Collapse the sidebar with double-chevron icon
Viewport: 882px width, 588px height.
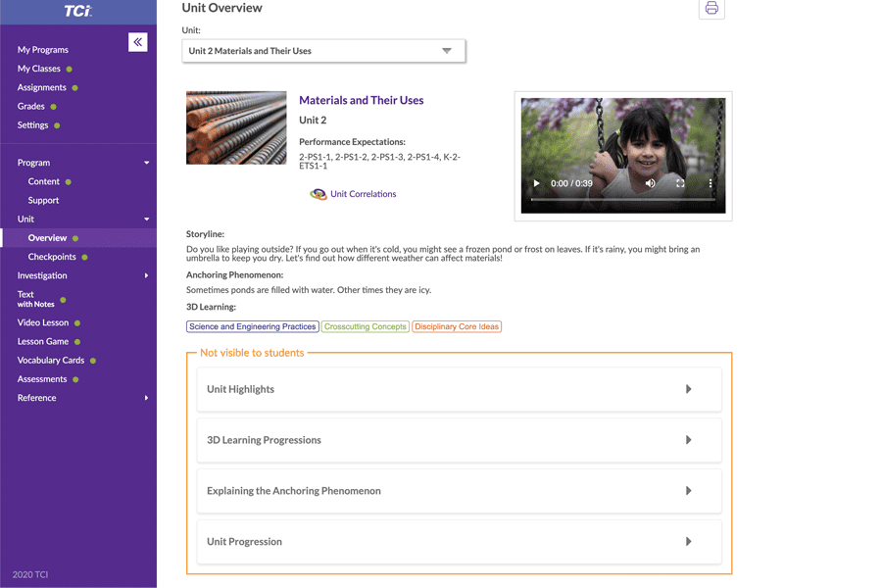[137, 42]
